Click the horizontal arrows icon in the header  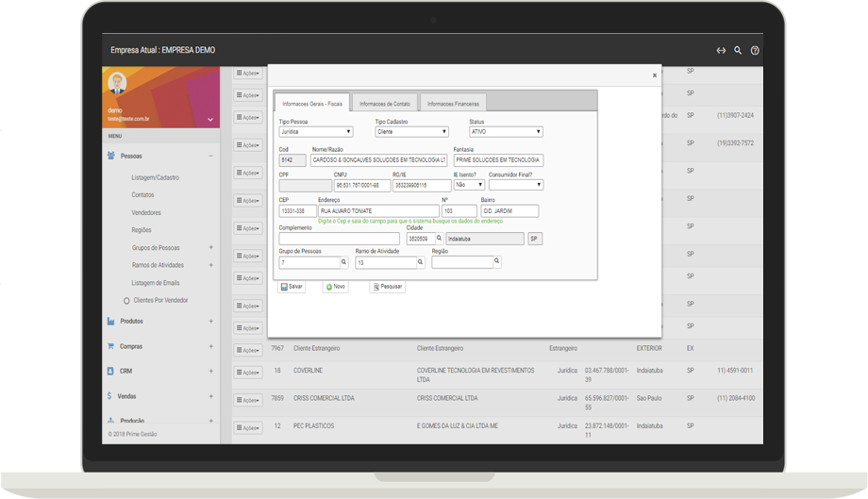(x=721, y=51)
